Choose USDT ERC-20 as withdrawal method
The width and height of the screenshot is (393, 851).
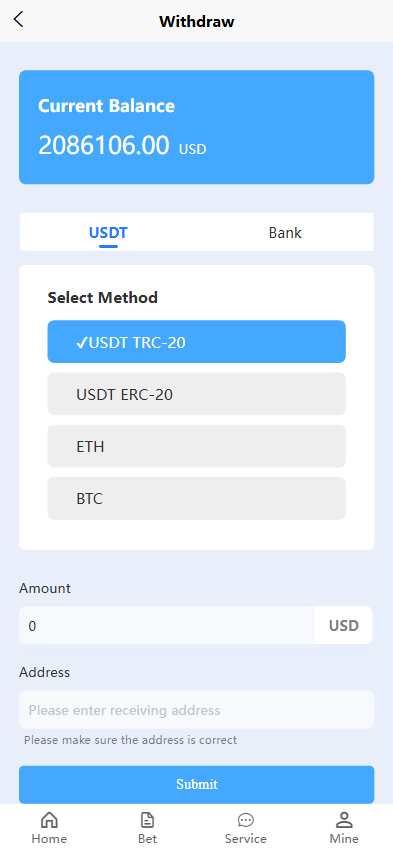coord(196,394)
